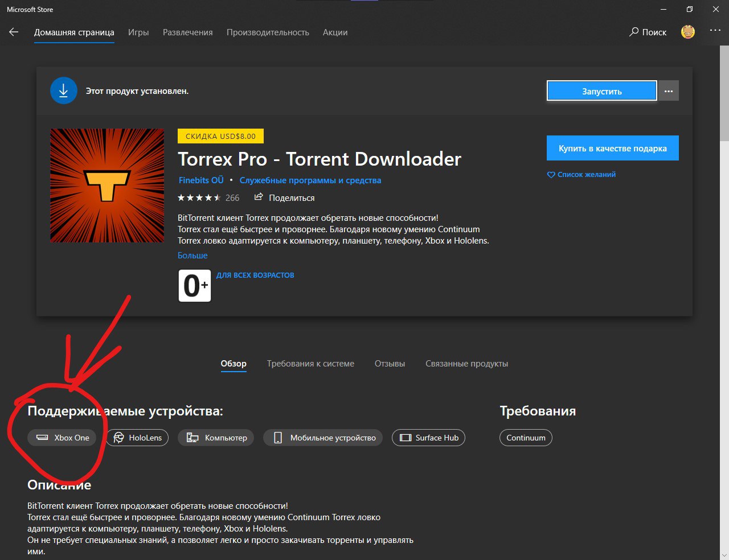Image resolution: width=729 pixels, height=560 pixels.
Task: Restore down the Microsoft Store window
Action: click(x=690, y=9)
